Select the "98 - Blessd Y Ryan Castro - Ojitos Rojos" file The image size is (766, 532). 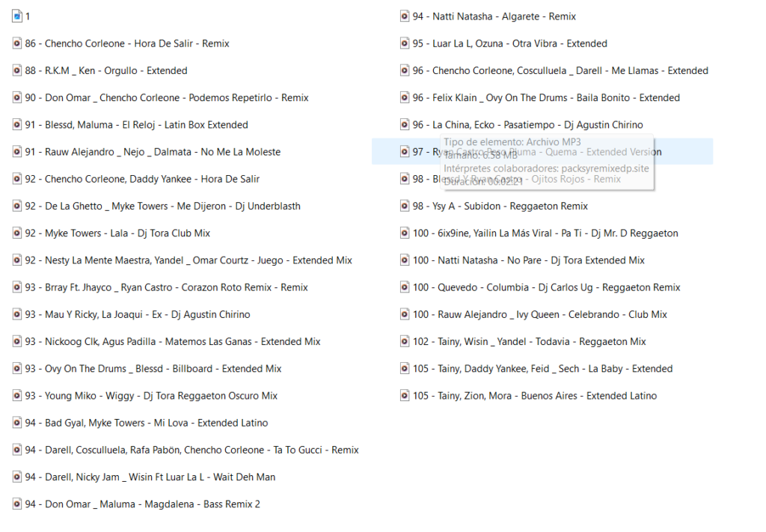[x=517, y=179]
